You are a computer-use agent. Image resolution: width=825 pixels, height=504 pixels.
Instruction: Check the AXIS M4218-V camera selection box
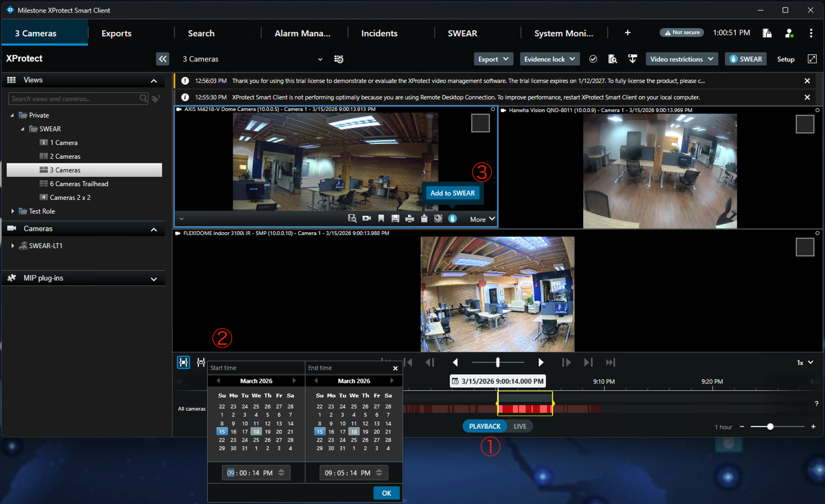coord(480,123)
